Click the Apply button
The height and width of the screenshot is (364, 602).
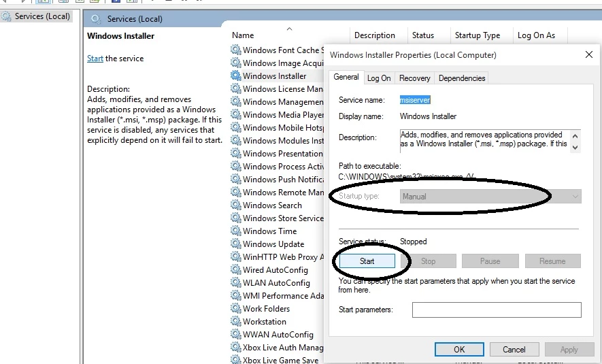pos(569,350)
